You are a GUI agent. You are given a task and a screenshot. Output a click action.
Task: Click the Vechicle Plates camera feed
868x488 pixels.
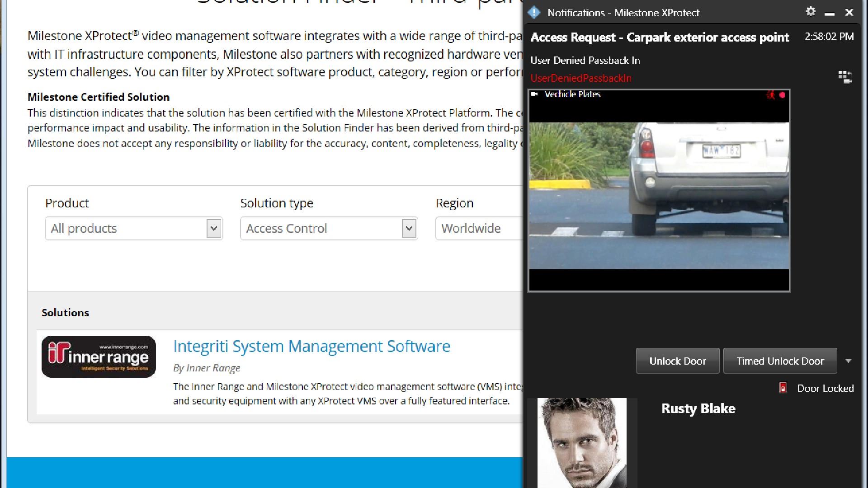click(x=659, y=195)
